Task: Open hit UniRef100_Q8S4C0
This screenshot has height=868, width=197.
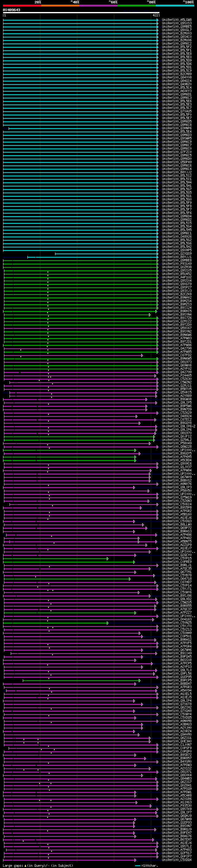Action: (x=177, y=37)
